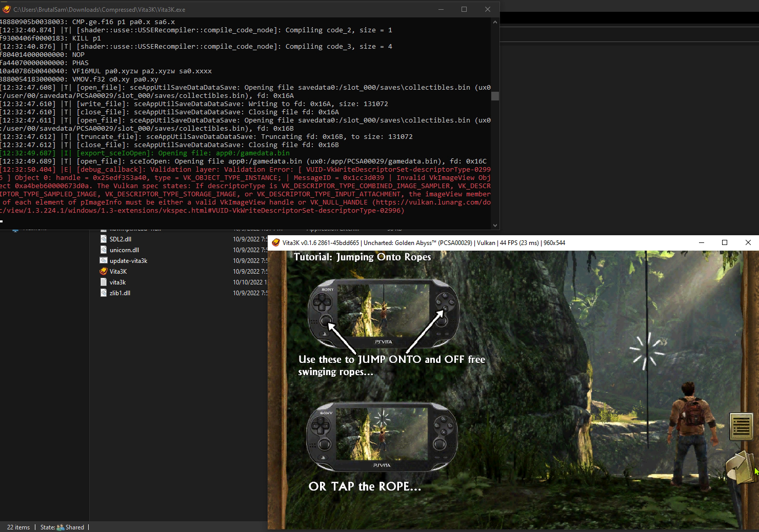Viewport: 759px width, 532px height.
Task: Click the Vita3K icon in console title bar
Action: click(x=6, y=9)
